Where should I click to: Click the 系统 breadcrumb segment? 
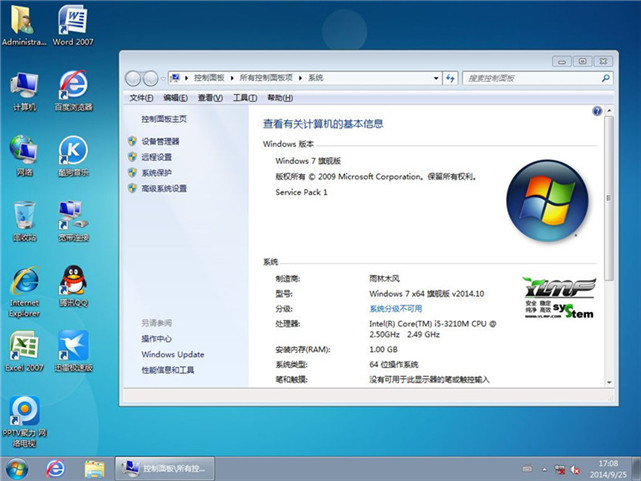click(316, 78)
